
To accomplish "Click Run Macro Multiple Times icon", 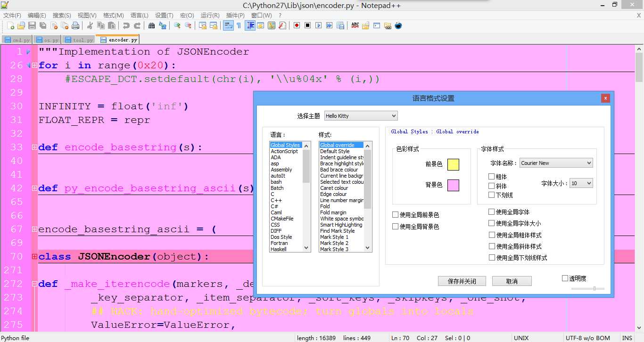I will 329,26.
